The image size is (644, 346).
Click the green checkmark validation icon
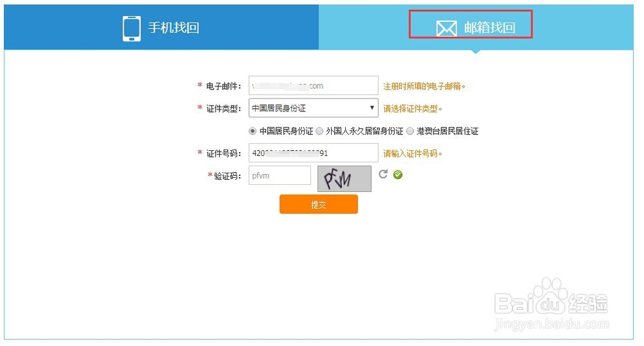[x=397, y=175]
